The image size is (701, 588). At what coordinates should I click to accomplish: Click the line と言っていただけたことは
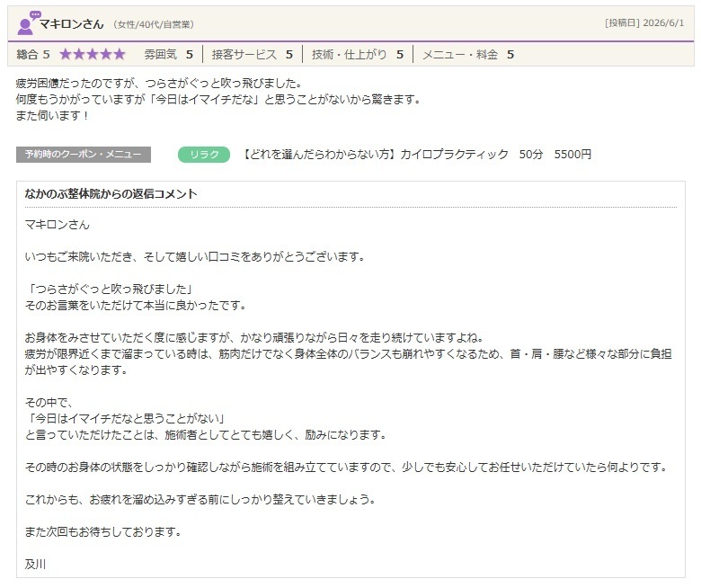(206, 434)
